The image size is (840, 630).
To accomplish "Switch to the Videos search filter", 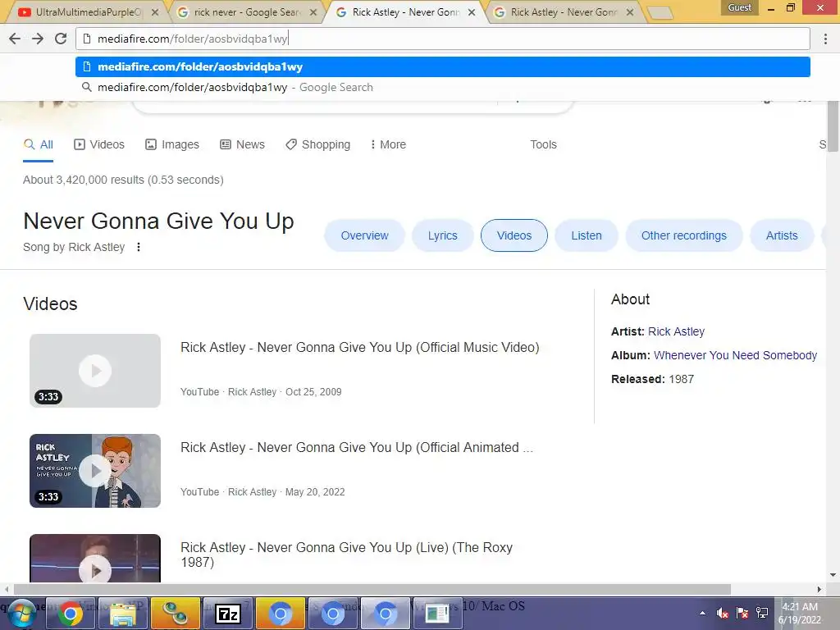I will (x=99, y=144).
